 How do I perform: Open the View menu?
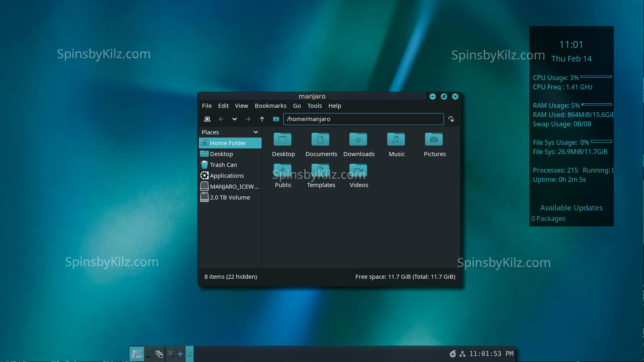pyautogui.click(x=241, y=106)
